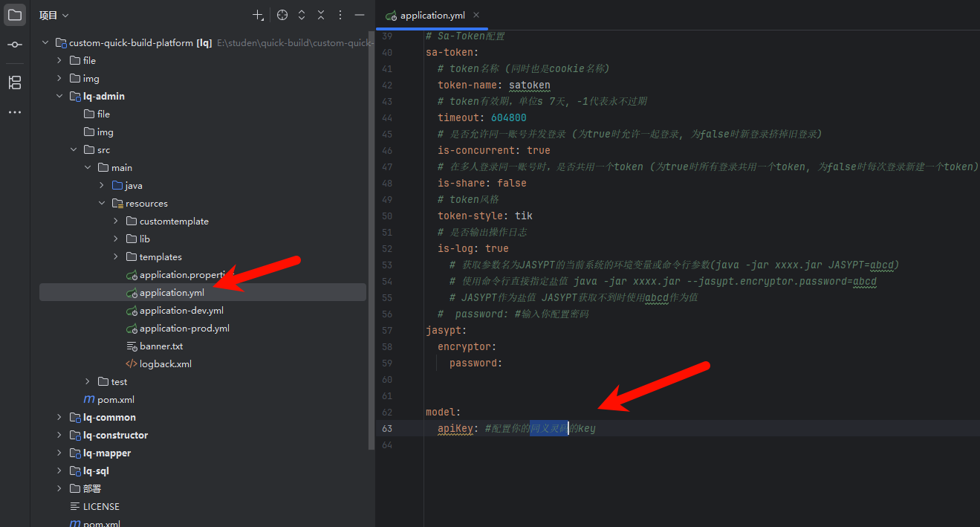Open the Commit tool window icon
The width and height of the screenshot is (980, 527).
click(15, 45)
